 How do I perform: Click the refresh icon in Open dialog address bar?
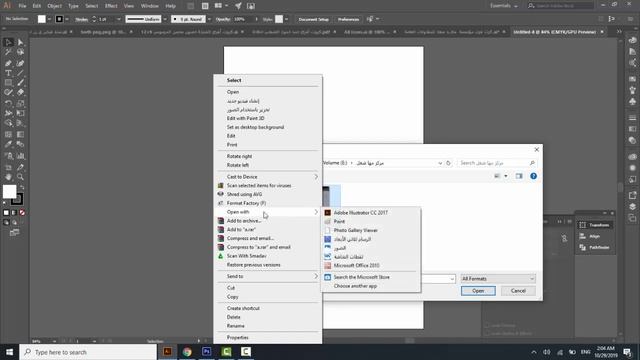(448, 163)
